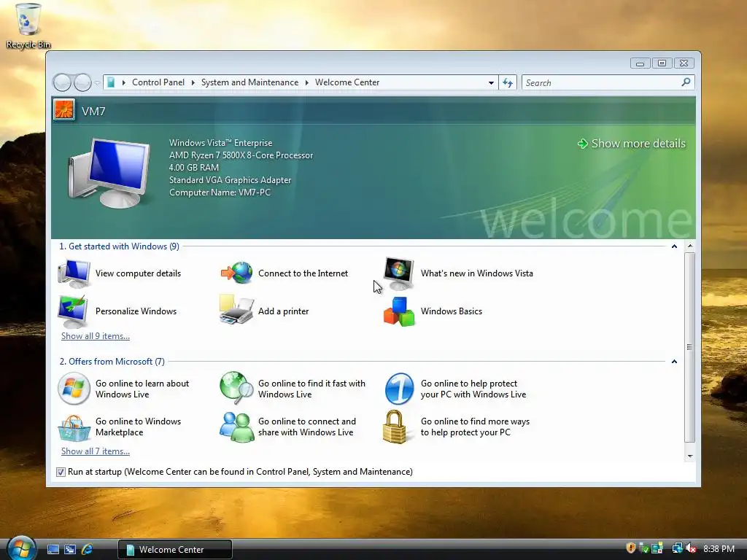Click the Windows Start orb
747x560 pixels.
[x=21, y=548]
